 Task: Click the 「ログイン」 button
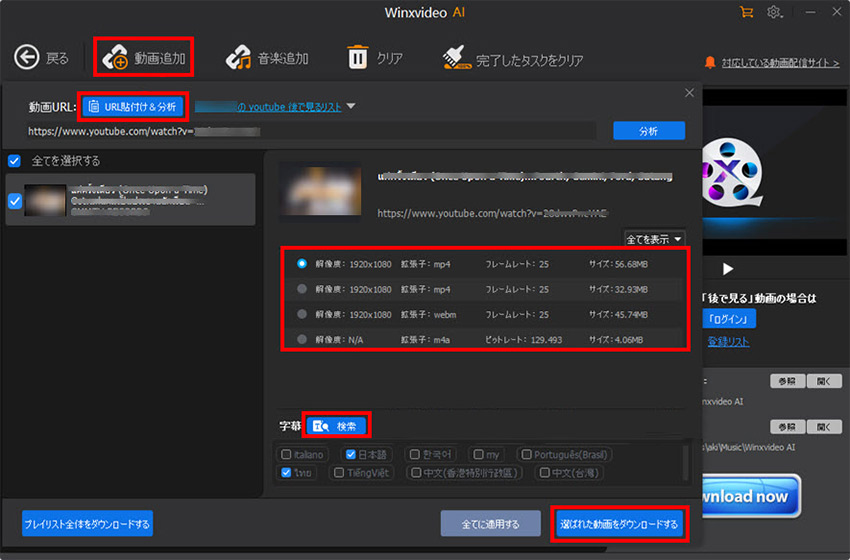729,319
